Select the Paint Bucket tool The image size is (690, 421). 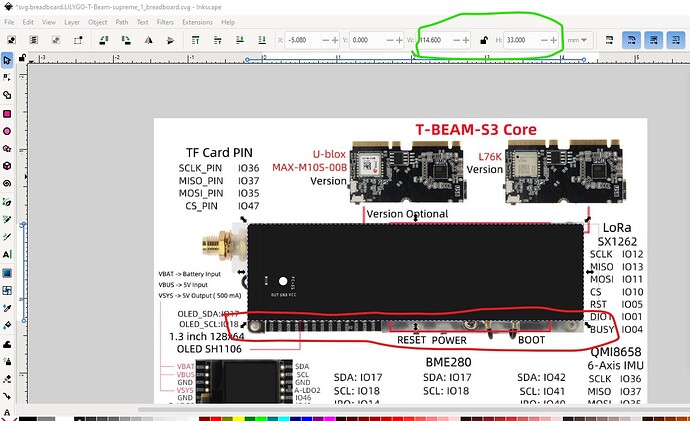pos(7,326)
